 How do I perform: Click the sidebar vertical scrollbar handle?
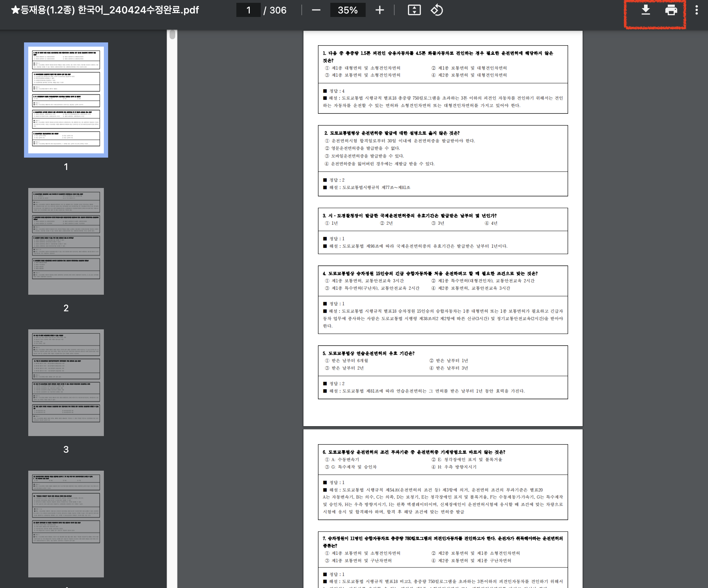172,35
